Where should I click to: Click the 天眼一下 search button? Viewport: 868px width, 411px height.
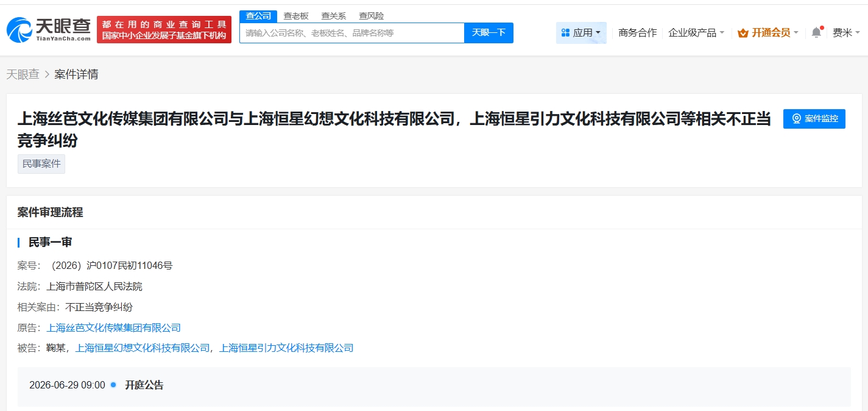pyautogui.click(x=489, y=33)
